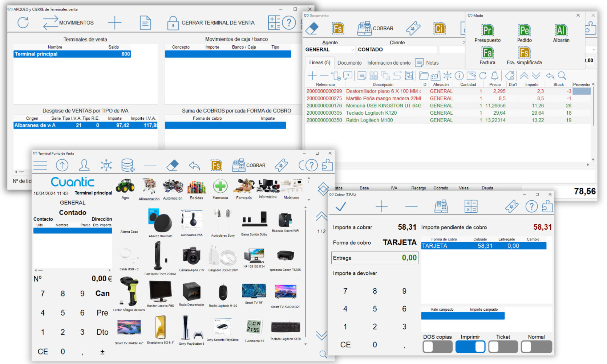Image resolution: width=607 pixels, height=364 pixels.
Task: Select Presupuesto mode in Modo window
Action: 487,33
